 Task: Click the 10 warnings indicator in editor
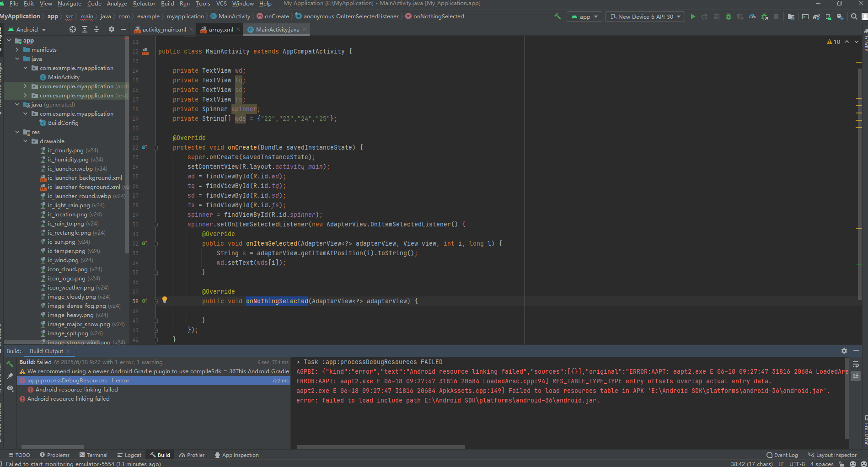(834, 42)
